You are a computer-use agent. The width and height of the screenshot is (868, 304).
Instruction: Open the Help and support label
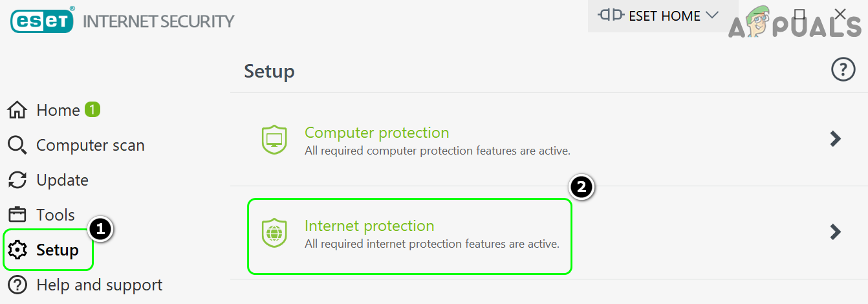pos(100,285)
